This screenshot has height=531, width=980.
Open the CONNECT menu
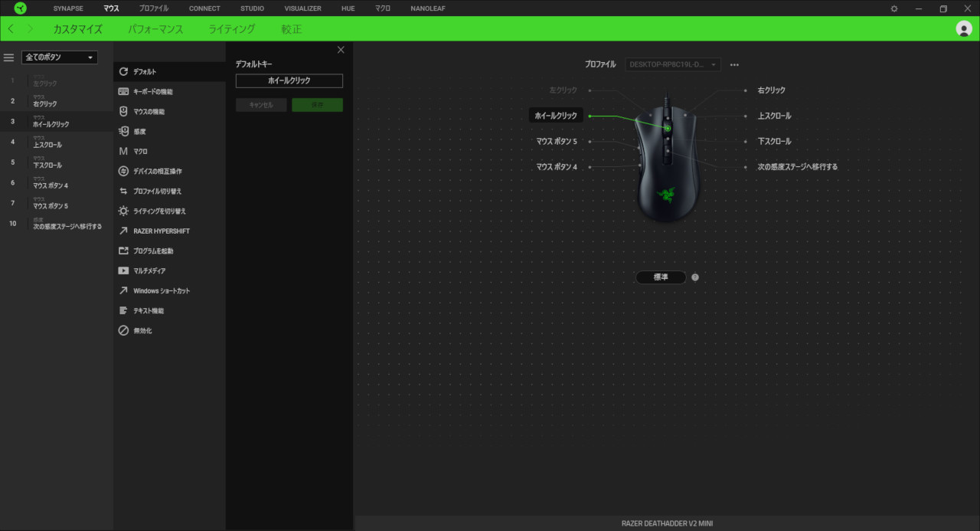point(204,8)
